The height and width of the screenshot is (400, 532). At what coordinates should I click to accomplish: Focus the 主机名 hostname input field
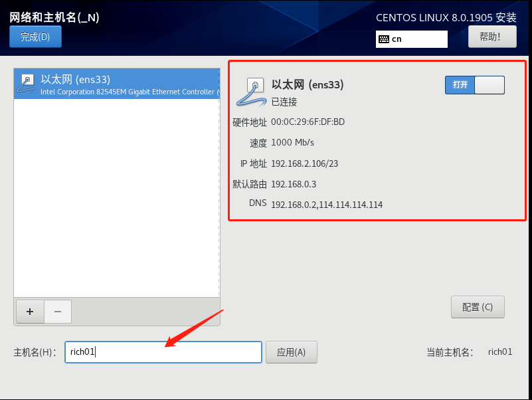tap(163, 352)
